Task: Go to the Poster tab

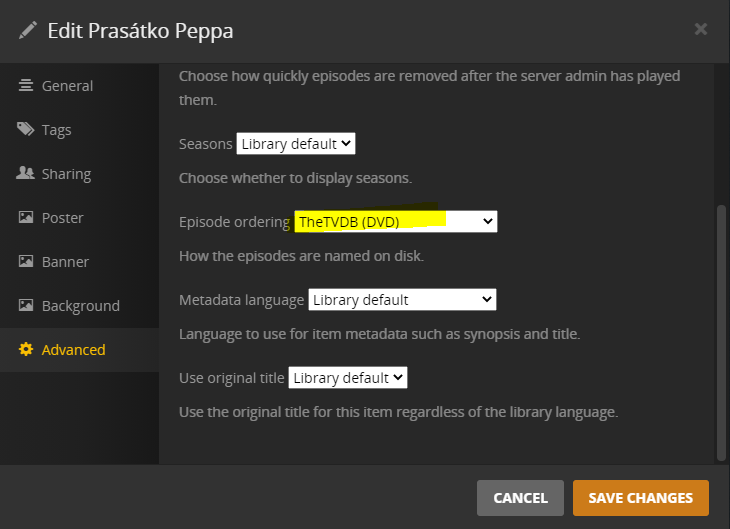Action: point(62,218)
